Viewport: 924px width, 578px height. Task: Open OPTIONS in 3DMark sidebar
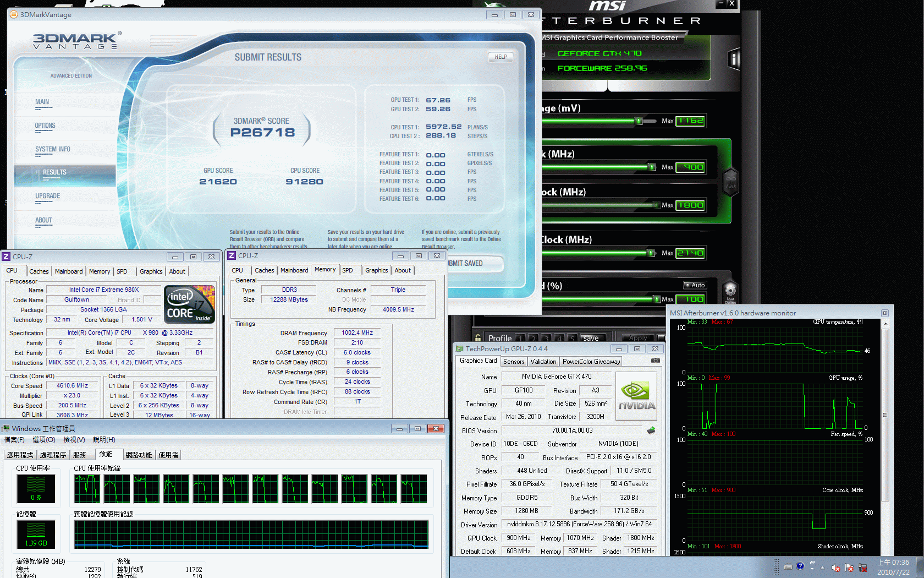click(x=45, y=126)
